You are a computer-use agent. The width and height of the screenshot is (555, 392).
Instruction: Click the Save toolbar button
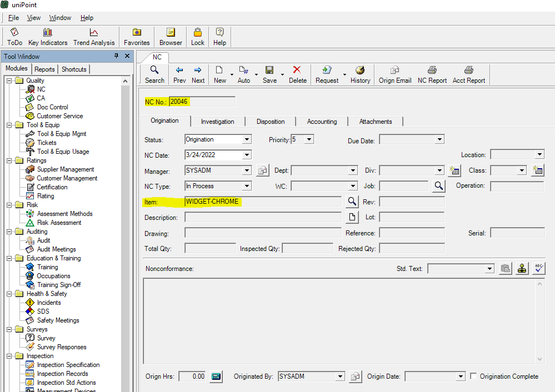click(269, 71)
